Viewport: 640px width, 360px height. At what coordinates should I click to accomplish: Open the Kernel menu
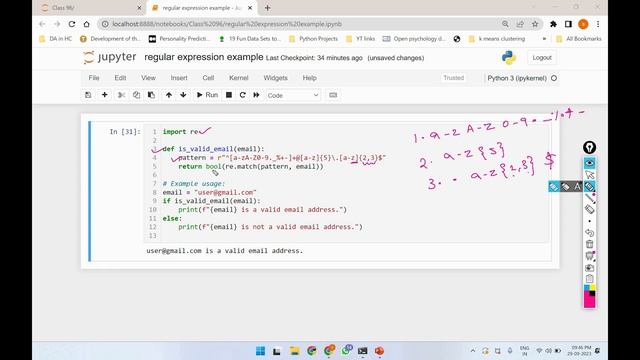coord(238,78)
